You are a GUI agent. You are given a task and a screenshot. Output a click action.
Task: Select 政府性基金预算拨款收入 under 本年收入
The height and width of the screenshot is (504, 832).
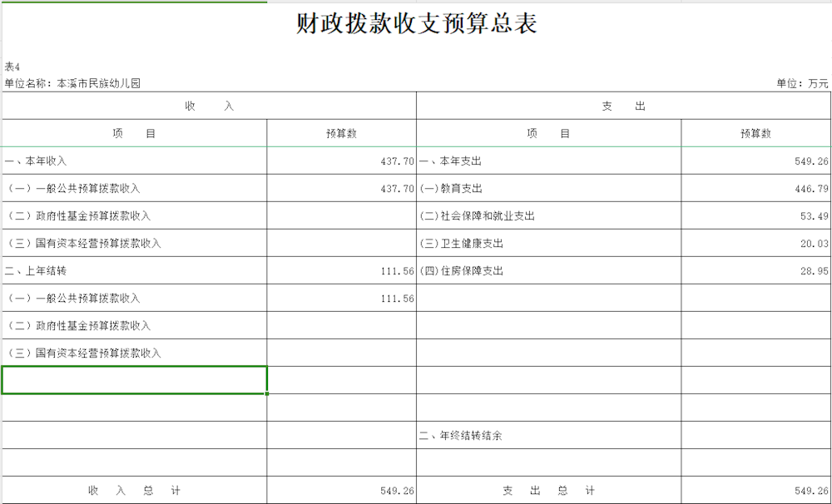pyautogui.click(x=134, y=216)
